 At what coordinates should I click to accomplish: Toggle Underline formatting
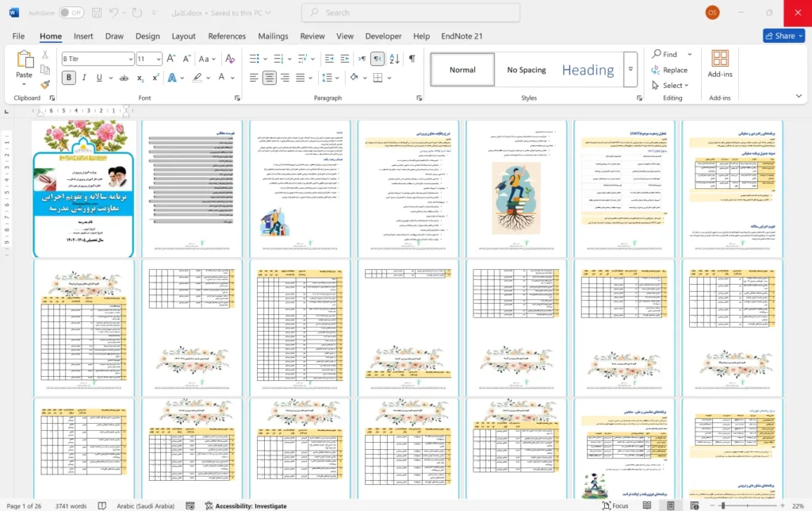tap(99, 78)
